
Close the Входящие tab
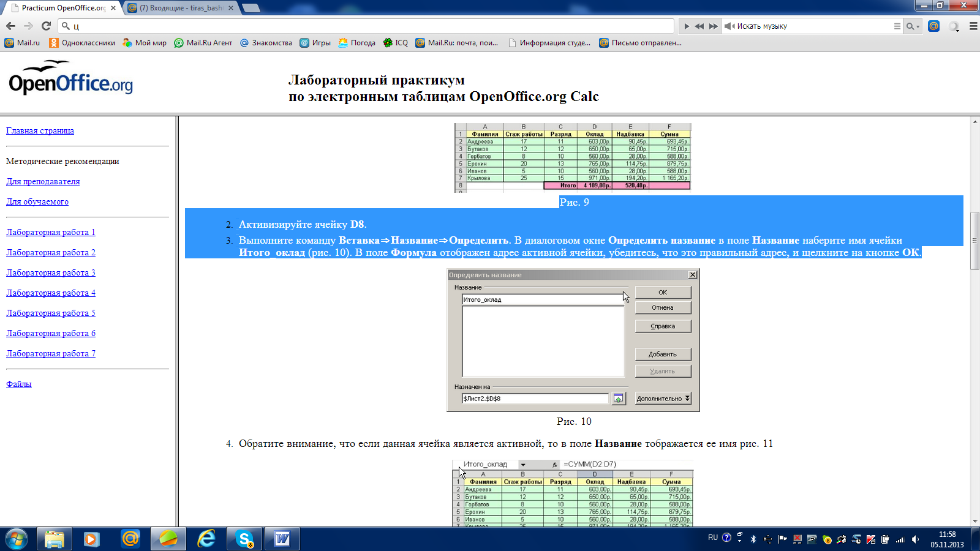click(231, 8)
